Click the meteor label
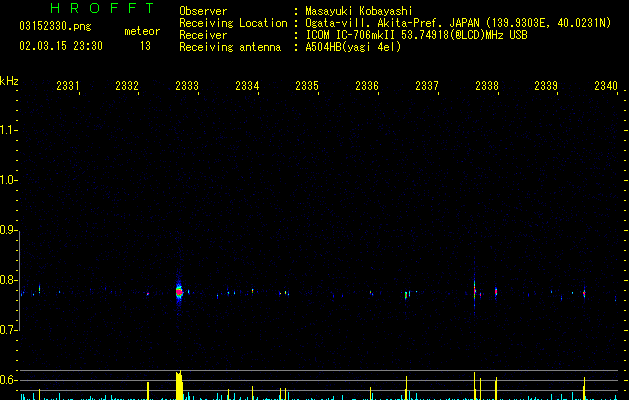629x400 pixels. pyautogui.click(x=142, y=31)
